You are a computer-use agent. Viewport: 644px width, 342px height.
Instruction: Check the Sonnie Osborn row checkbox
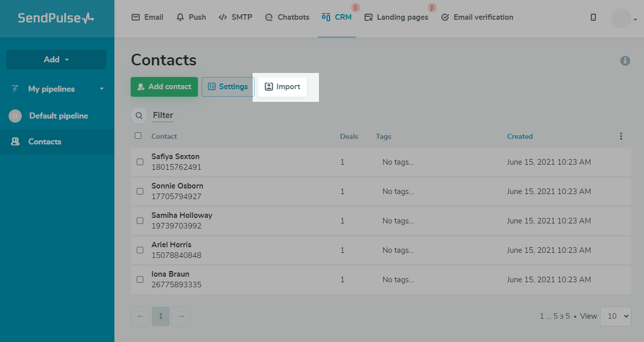[140, 192]
